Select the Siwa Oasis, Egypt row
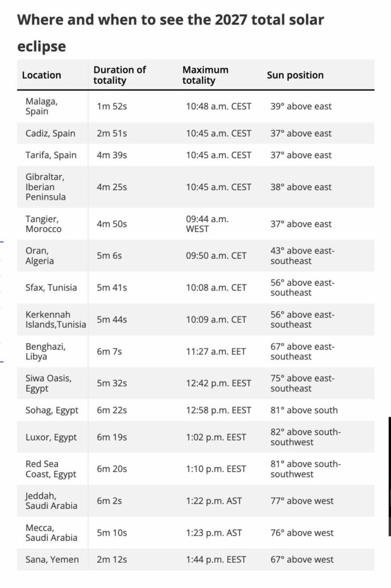Image resolution: width=391 pixels, height=588 pixels. (196, 383)
